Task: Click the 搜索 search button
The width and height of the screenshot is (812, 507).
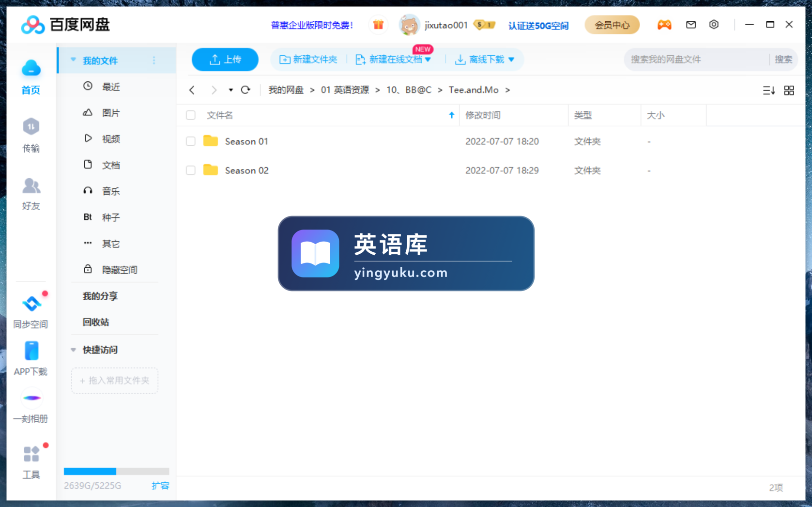Action: click(783, 60)
